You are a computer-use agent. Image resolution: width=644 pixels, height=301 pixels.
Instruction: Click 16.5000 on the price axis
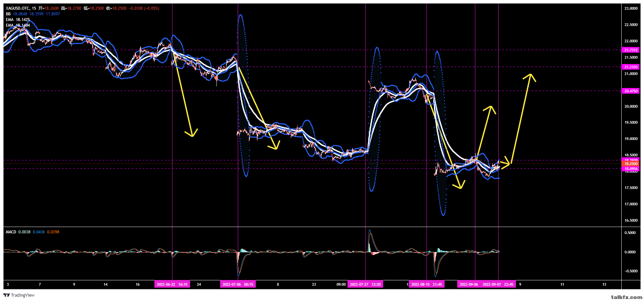[631, 220]
